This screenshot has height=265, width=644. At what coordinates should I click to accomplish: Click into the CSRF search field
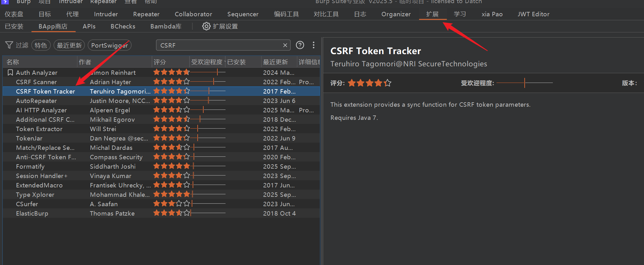219,45
